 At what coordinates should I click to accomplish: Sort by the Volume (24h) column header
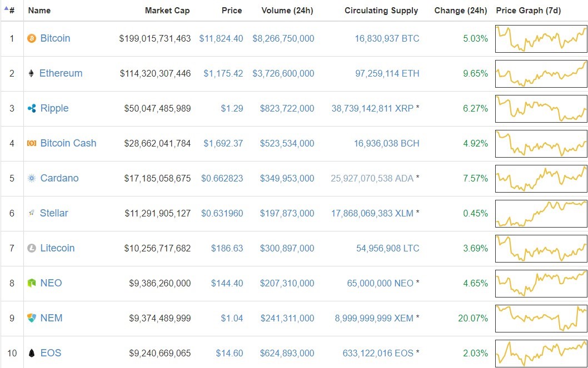287,11
